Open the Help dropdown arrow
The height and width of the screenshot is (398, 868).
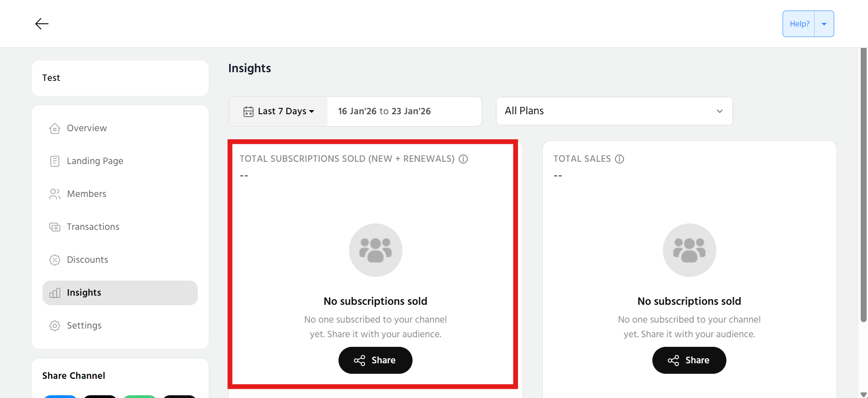coord(824,24)
